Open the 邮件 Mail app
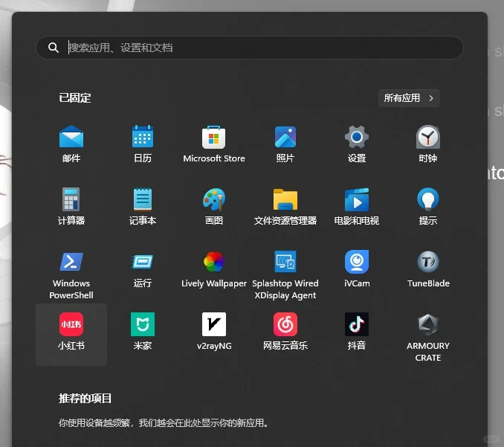The image size is (504, 447). coord(71,144)
